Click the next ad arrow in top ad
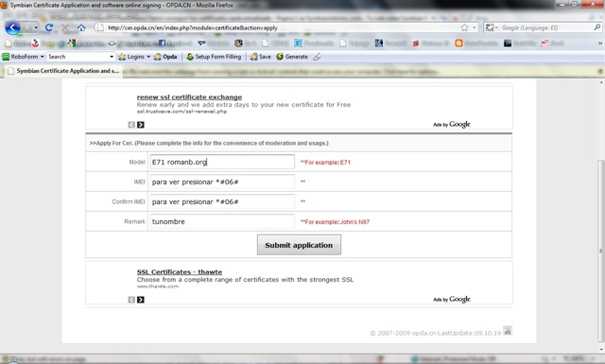The height and width of the screenshot is (364, 605). [141, 125]
